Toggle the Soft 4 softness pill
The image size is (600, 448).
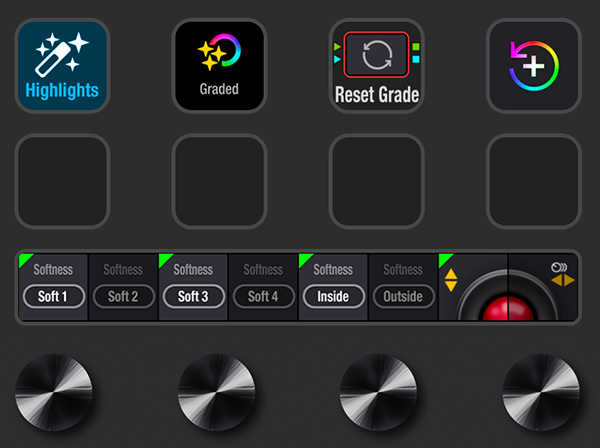tap(264, 296)
